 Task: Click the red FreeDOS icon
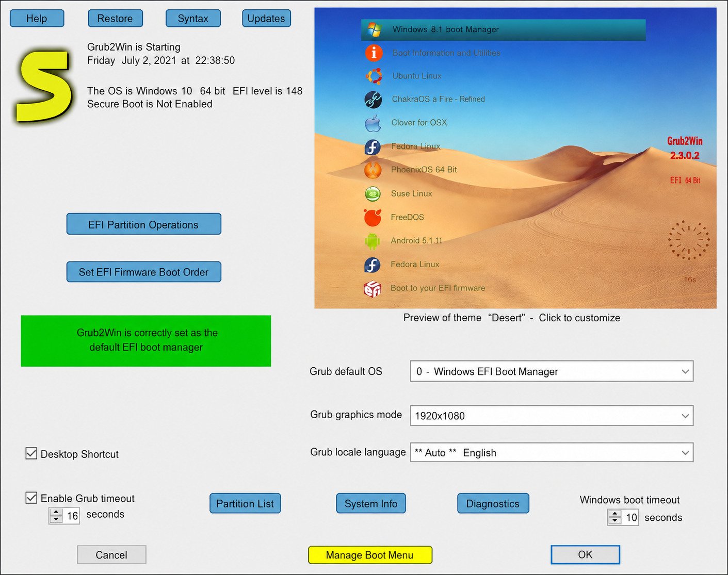coord(373,217)
